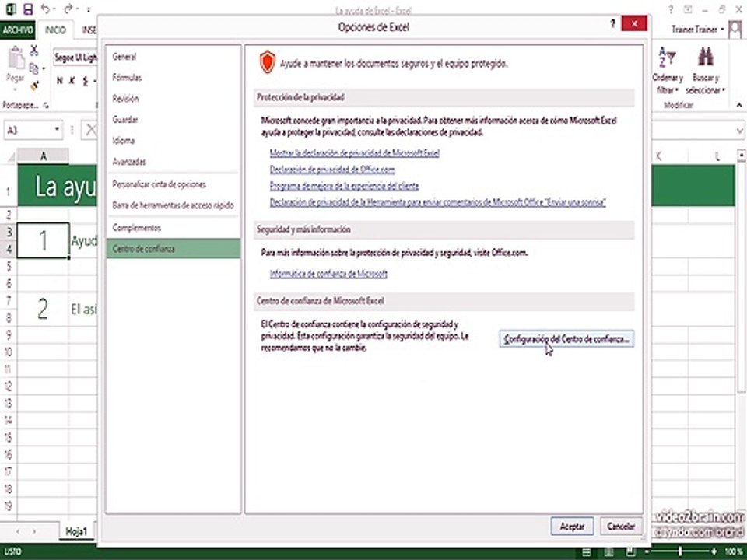
Task: Select Idioma options category
Action: tap(173, 141)
